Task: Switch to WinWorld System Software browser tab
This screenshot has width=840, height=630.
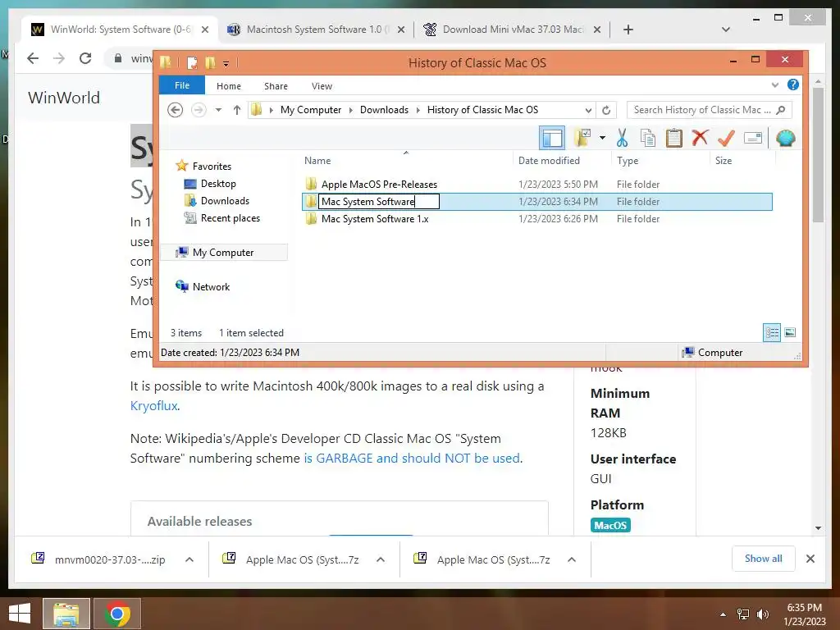Action: (x=120, y=30)
